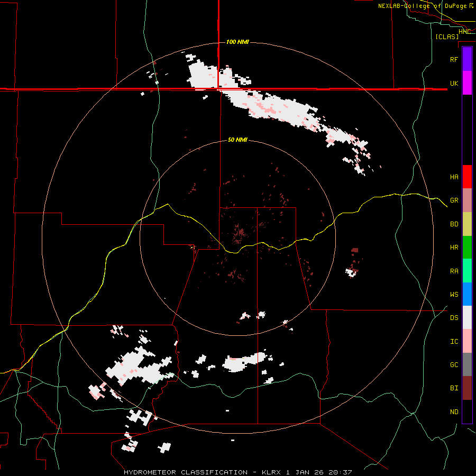The width and height of the screenshot is (476, 476).
Task: Select the light pink IC legend swatch
Action: pos(467,341)
